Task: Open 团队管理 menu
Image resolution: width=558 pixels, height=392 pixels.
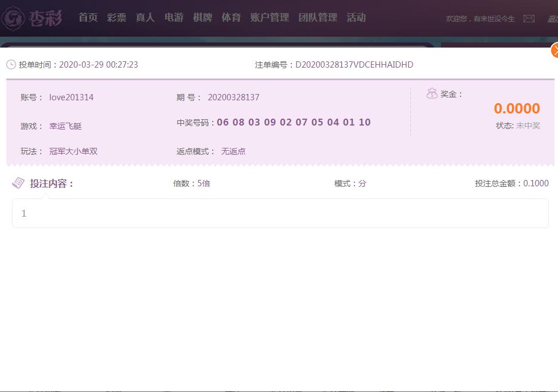Action: 318,18
